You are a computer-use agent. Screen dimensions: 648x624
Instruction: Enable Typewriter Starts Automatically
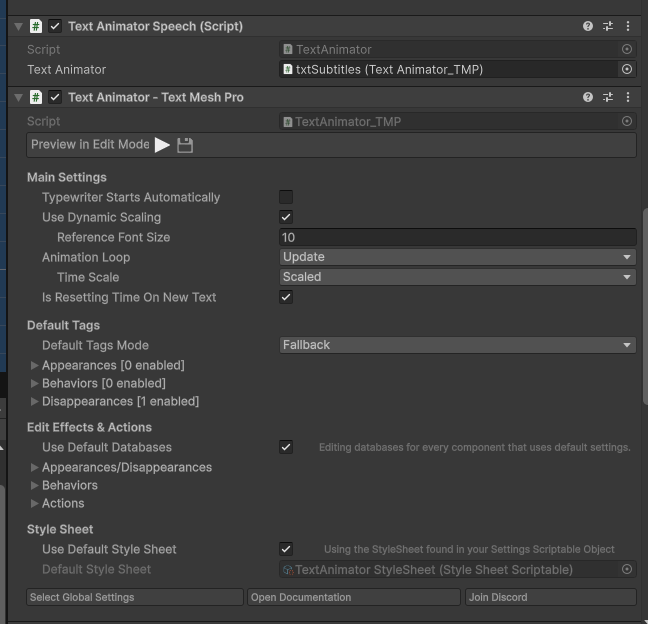286,197
